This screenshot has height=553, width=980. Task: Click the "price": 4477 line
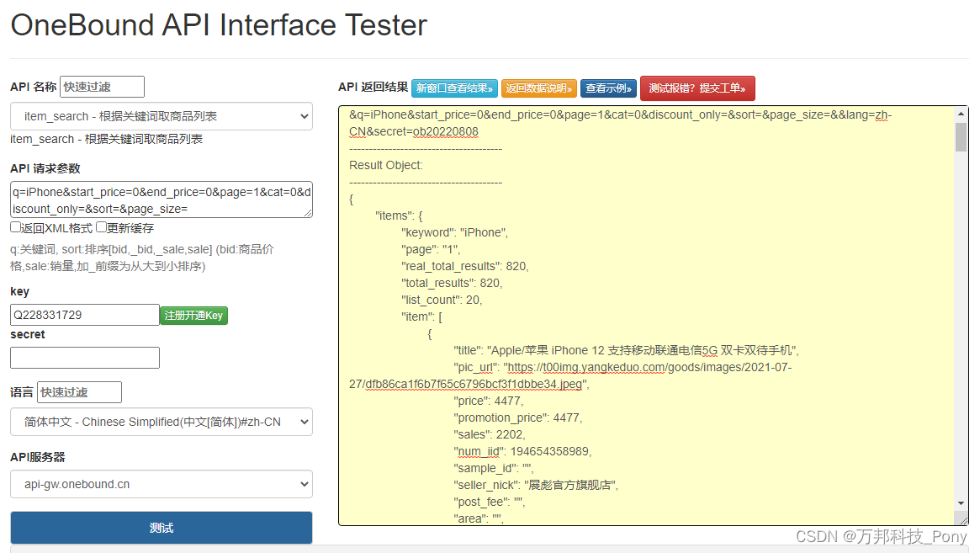tap(489, 401)
